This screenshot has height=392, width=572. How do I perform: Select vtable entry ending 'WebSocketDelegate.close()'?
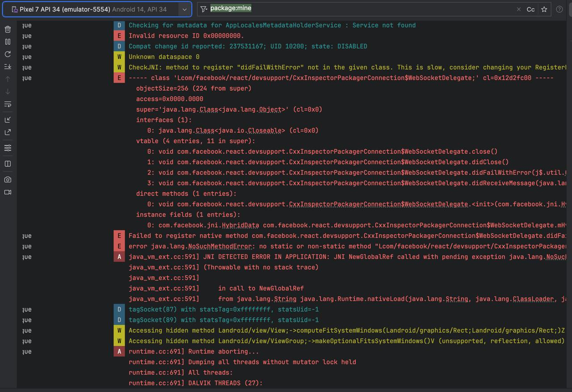pos(322,152)
